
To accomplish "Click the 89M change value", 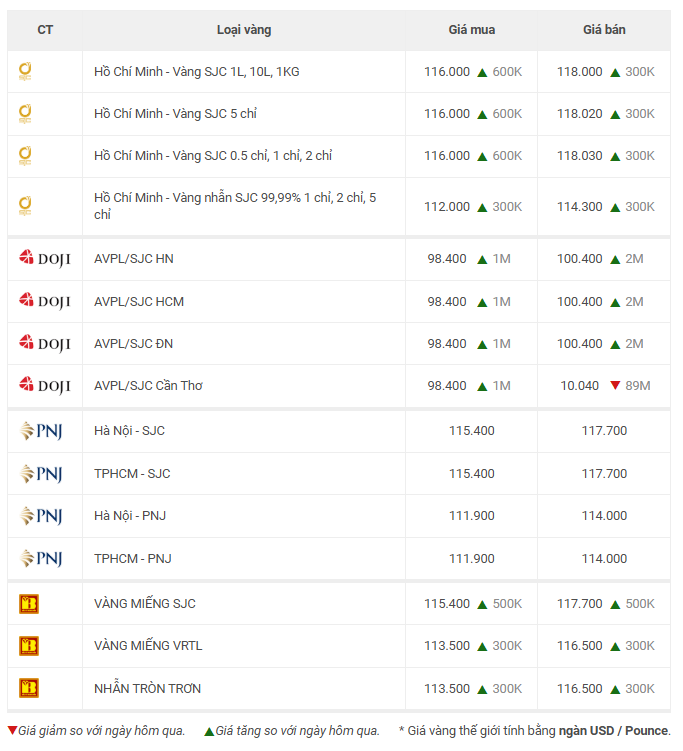I will point(638,386).
